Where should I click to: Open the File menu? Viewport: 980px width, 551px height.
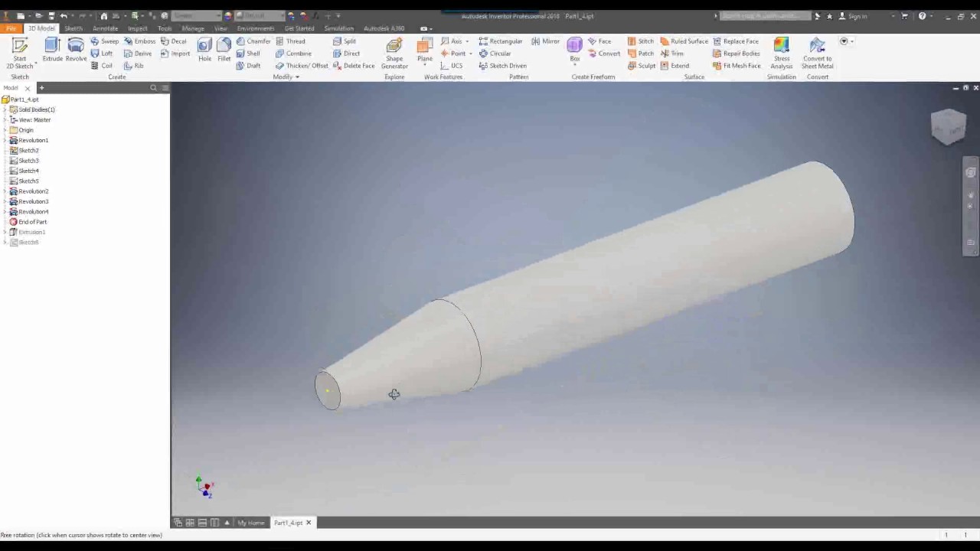pos(11,28)
